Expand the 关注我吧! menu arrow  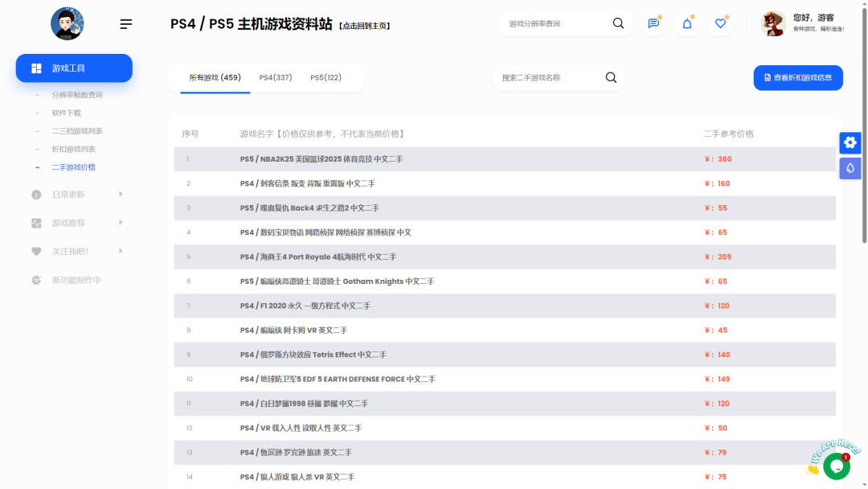click(x=121, y=251)
